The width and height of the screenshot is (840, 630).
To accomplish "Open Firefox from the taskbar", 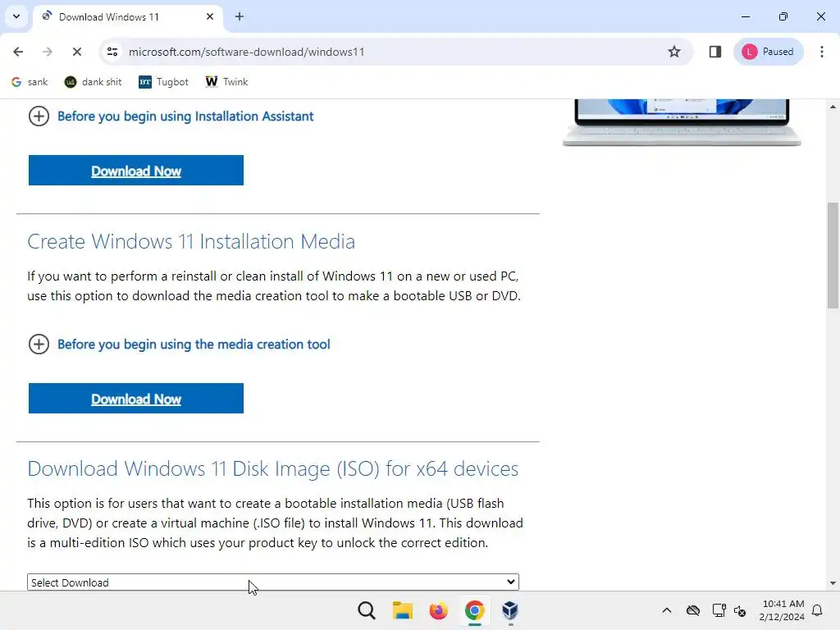I will 438,610.
